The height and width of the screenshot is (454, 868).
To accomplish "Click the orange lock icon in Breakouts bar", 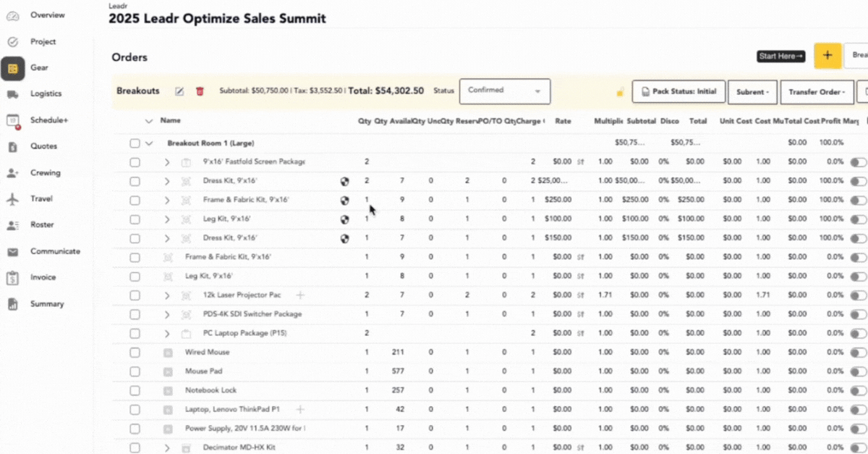I will pyautogui.click(x=620, y=92).
